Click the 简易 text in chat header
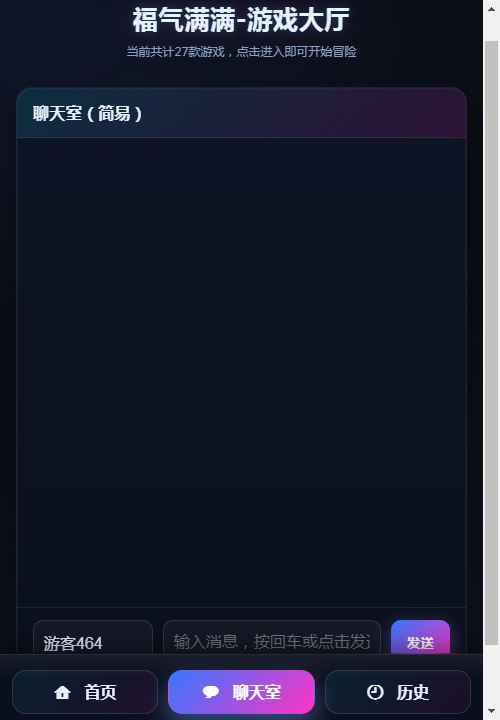 click(114, 113)
